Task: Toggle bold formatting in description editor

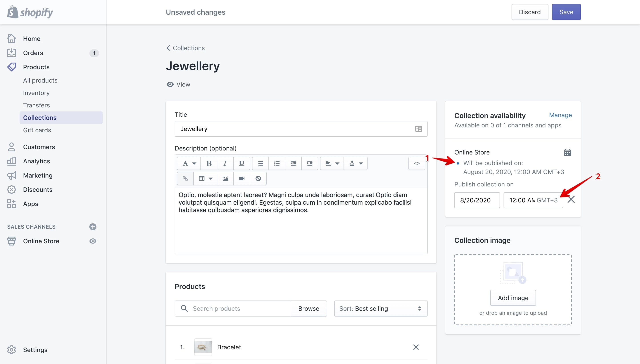Action: 209,164
